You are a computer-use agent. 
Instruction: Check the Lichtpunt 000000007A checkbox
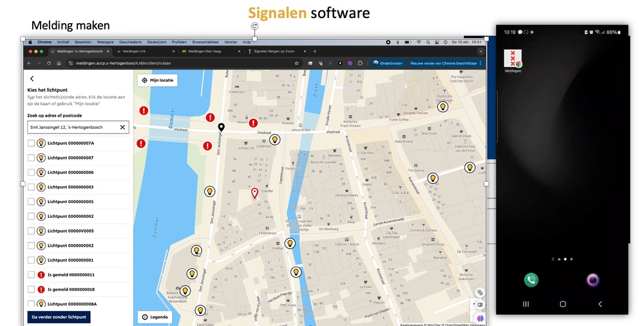(x=31, y=143)
